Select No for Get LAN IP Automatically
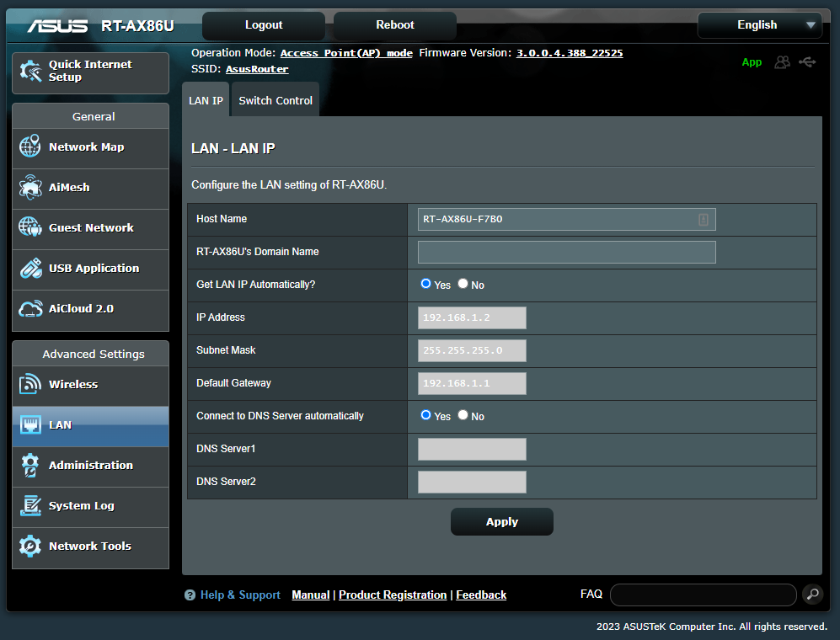 pyautogui.click(x=463, y=285)
